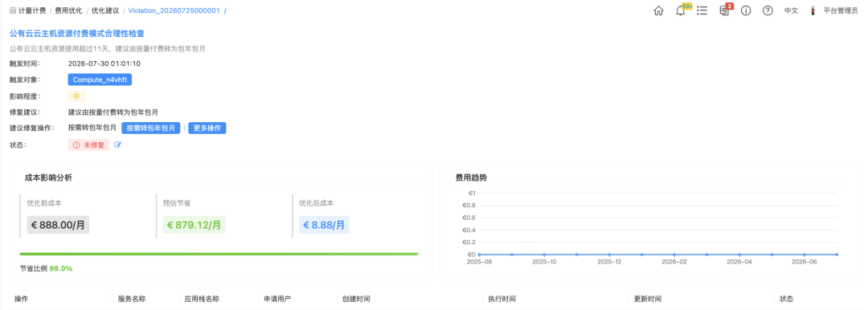
Task: Click the 申请用户 column header
Action: click(277, 299)
